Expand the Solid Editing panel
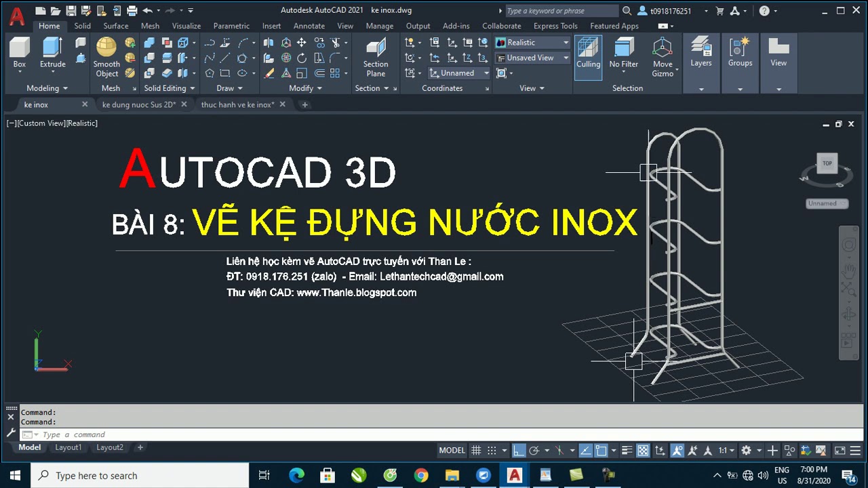 (170, 88)
